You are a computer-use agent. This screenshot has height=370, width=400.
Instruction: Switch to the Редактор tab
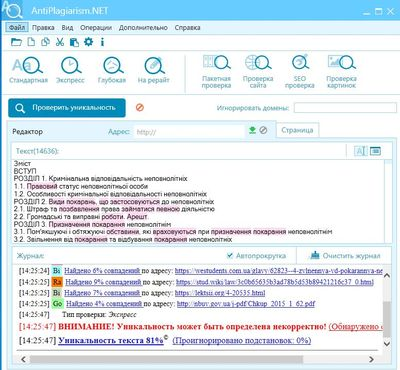[x=28, y=132]
